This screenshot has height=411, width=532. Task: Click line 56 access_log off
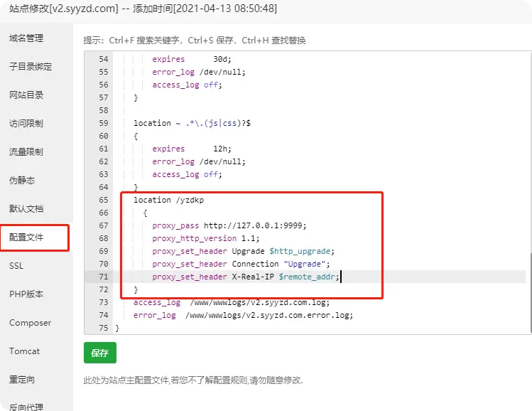187,85
